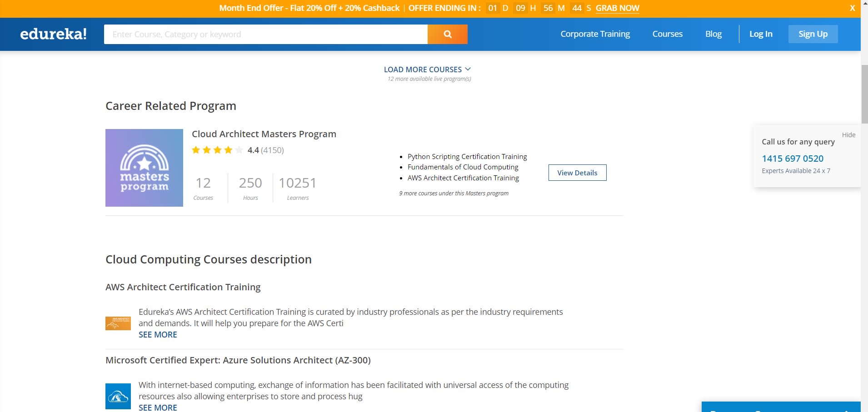
Task: Click the Sign Up button
Action: pos(813,34)
